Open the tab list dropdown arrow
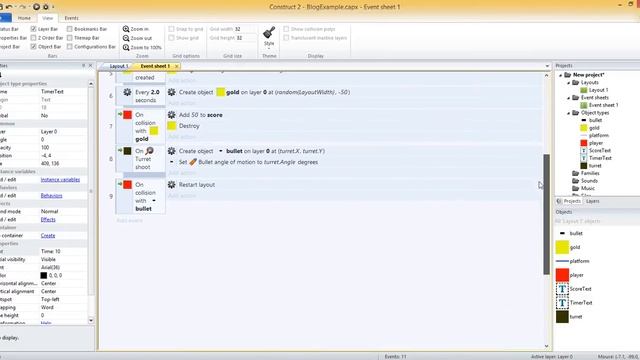Viewport: 640px width, 360px height. coord(547,66)
